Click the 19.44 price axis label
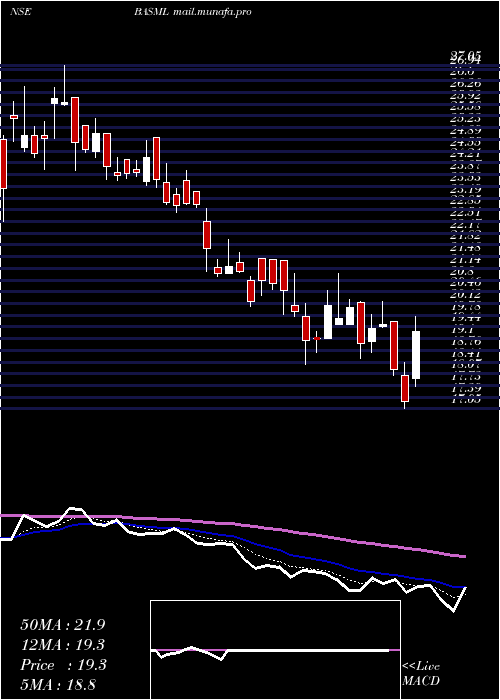This screenshot has height=700, width=500. pyautogui.click(x=466, y=318)
